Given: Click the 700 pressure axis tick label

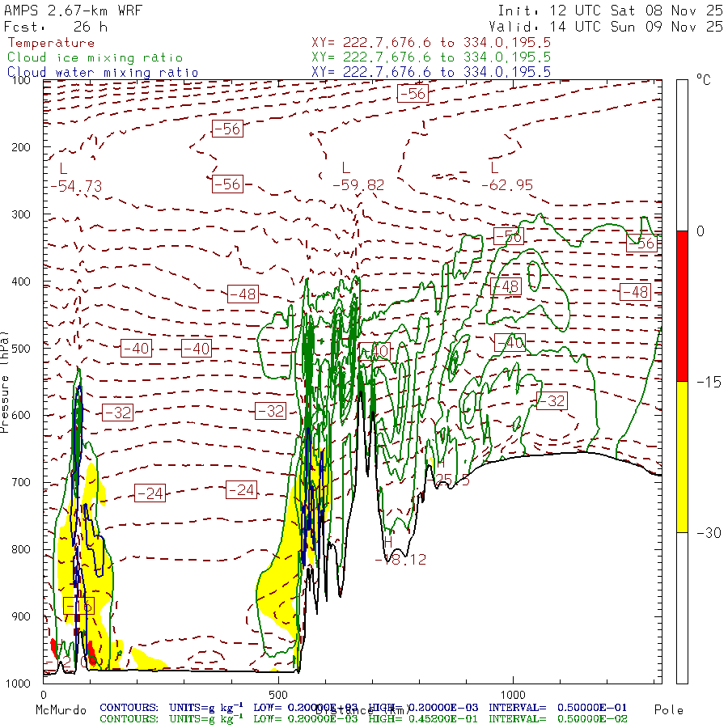Looking at the screenshot, I should (x=20, y=482).
